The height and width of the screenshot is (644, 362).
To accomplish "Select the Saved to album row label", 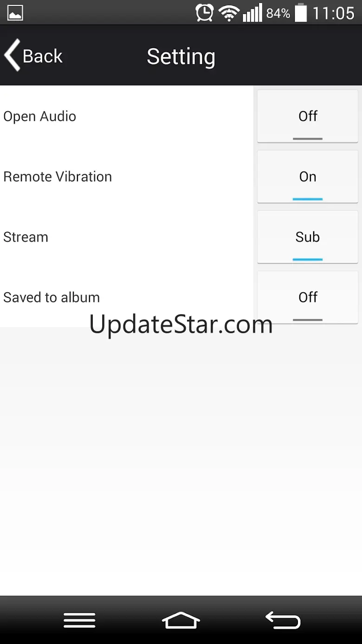I will tap(52, 297).
